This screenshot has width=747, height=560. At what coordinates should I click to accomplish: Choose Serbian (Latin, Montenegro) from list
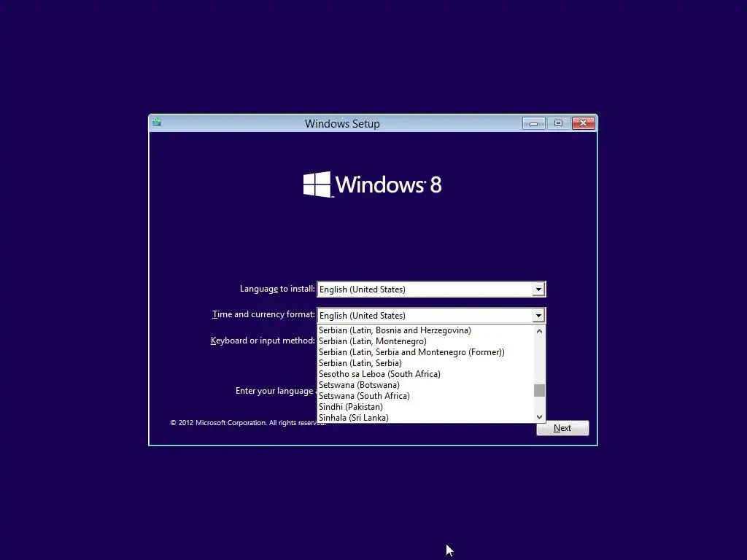[426, 341]
